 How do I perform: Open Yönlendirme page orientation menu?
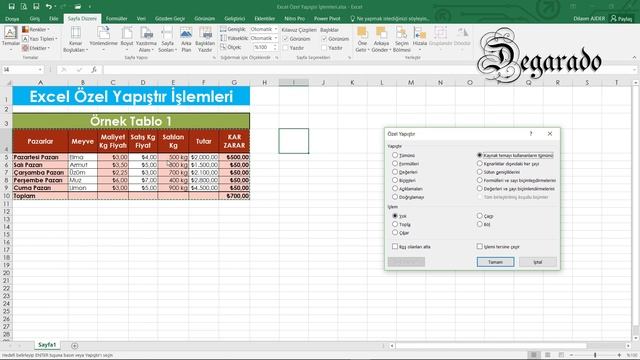click(x=103, y=39)
